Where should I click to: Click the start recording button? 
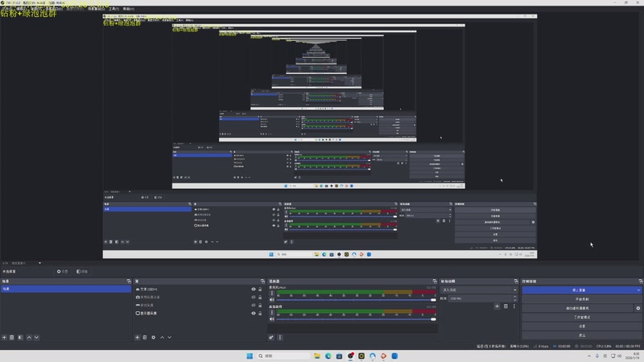(x=582, y=299)
